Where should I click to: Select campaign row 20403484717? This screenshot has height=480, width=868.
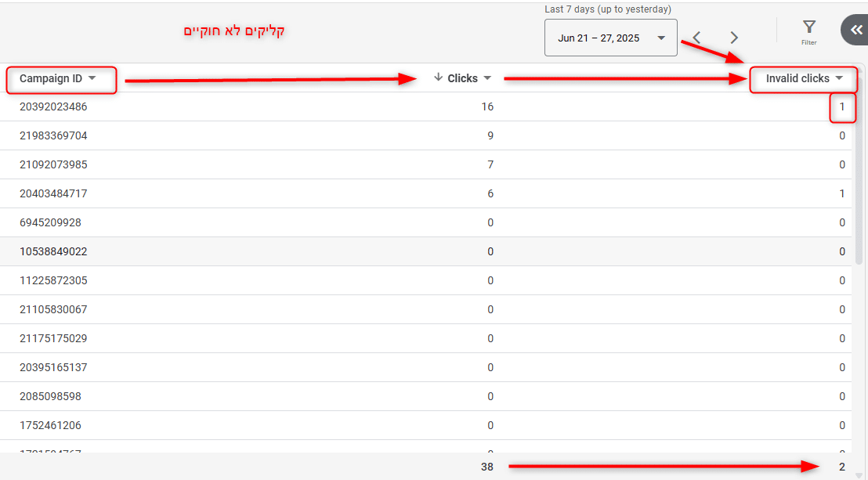(x=53, y=193)
